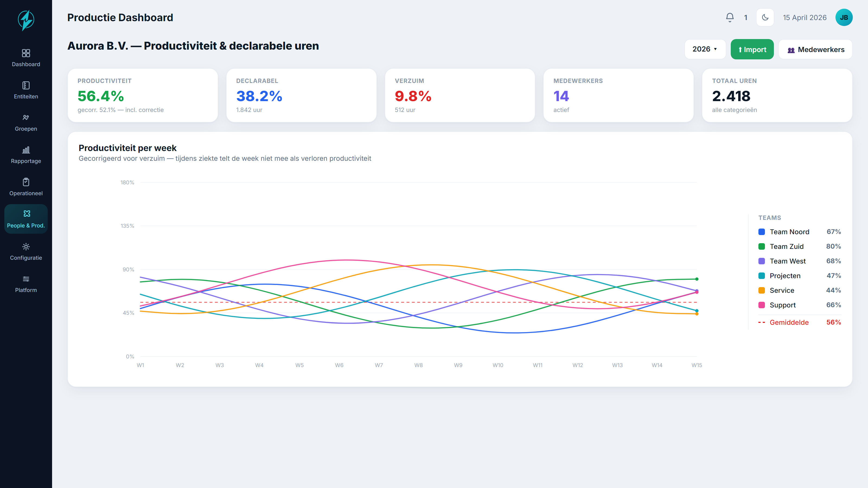Open the Entiteiten sidebar icon

point(26,86)
